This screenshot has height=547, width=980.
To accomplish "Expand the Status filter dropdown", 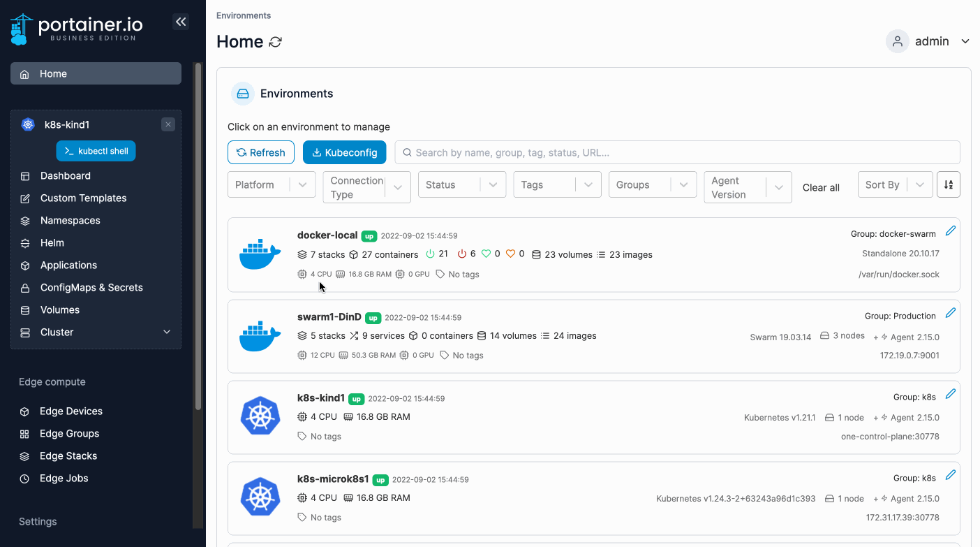I will [x=461, y=184].
